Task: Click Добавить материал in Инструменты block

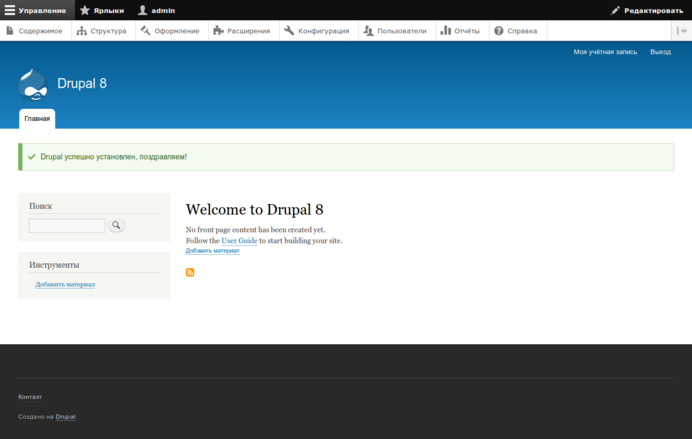Action: click(65, 285)
